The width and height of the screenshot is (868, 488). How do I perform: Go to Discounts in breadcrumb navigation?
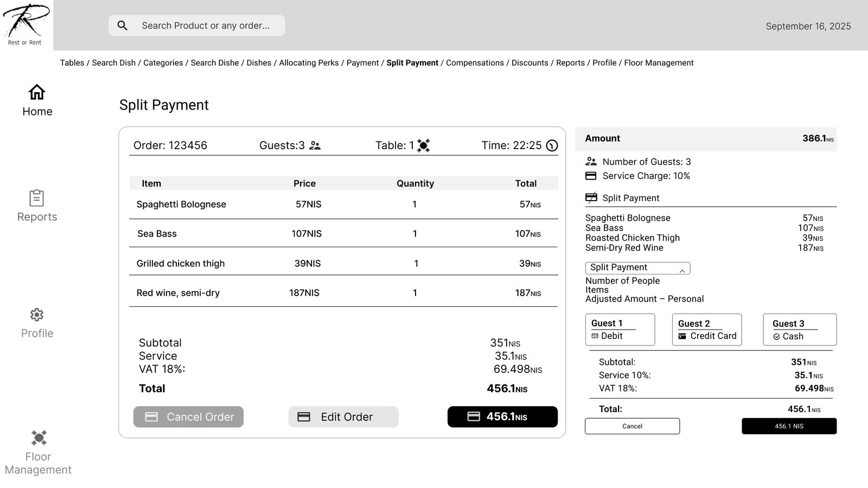529,63
